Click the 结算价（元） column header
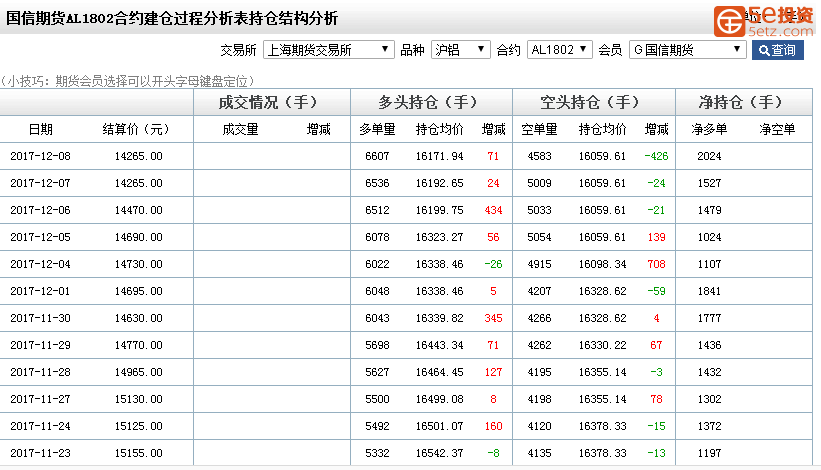The height and width of the screenshot is (470, 821). pos(136,129)
